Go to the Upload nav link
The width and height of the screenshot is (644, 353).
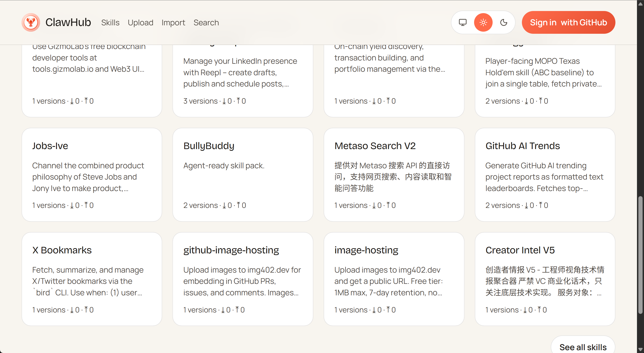[141, 23]
